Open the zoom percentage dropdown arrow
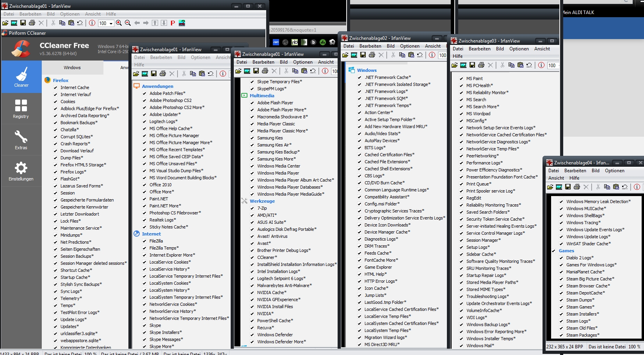Viewport: 644px width, 355px height. tap(111, 23)
